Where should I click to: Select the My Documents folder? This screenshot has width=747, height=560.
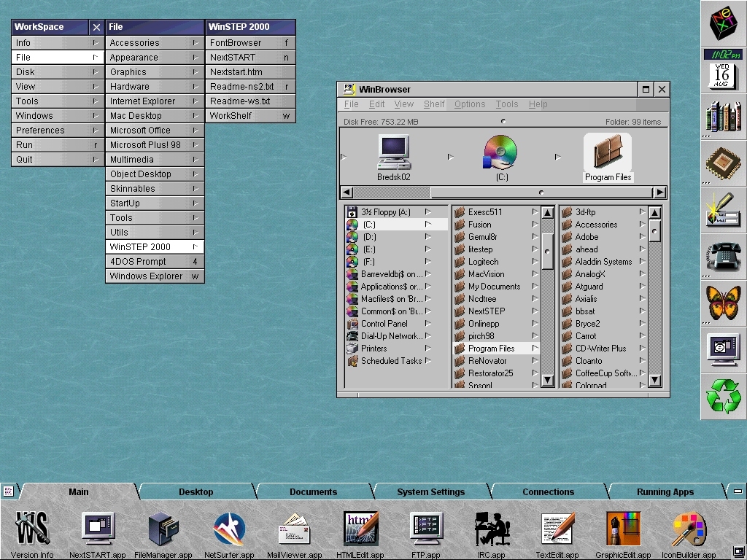pyautogui.click(x=496, y=286)
